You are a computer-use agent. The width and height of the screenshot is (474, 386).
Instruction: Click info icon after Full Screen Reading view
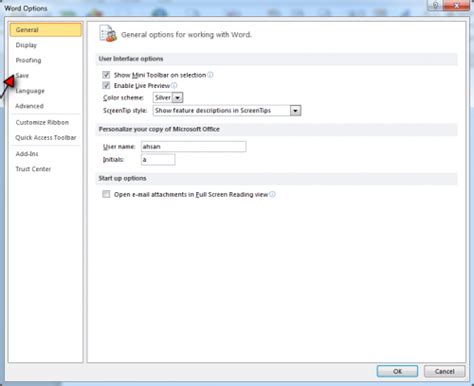point(272,194)
